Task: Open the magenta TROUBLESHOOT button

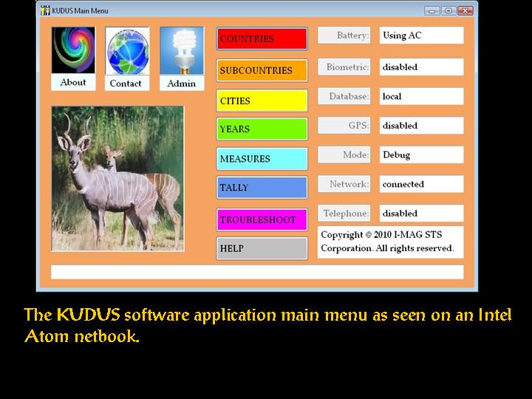Action: tap(262, 219)
